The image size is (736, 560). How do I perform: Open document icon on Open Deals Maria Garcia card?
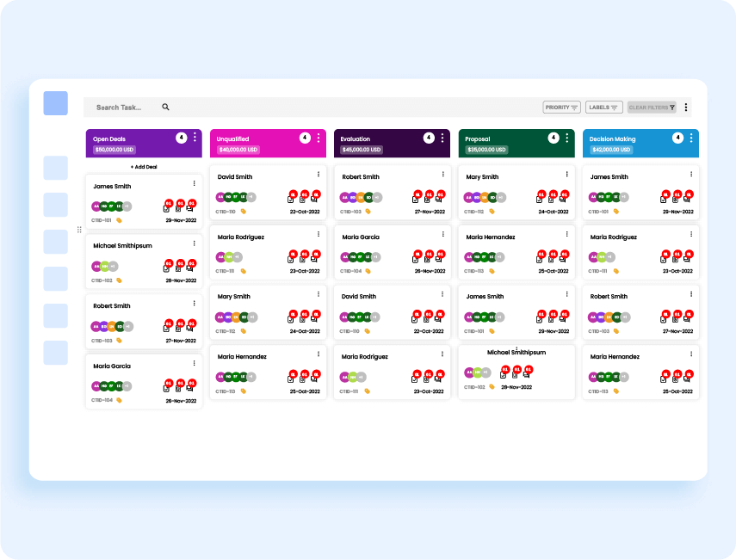click(178, 388)
